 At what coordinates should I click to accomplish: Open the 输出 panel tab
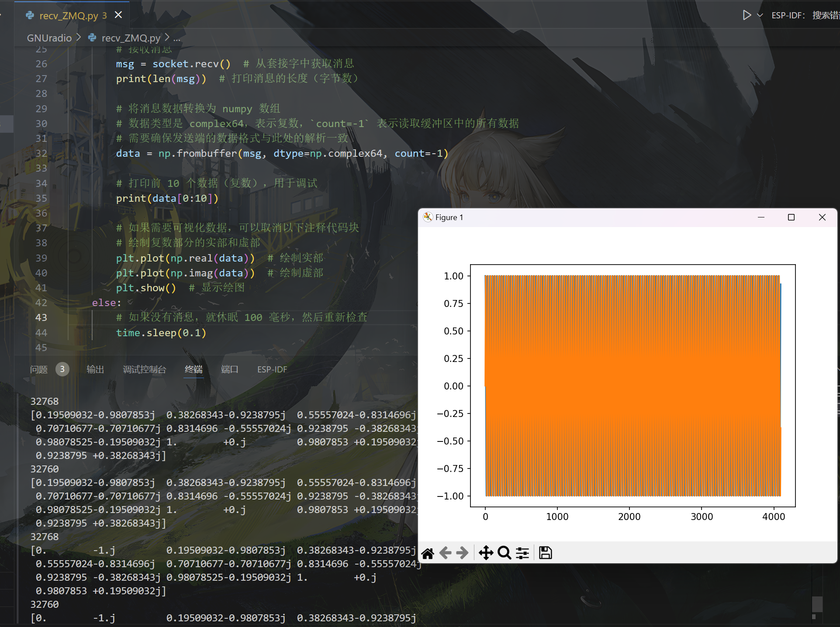(95, 369)
